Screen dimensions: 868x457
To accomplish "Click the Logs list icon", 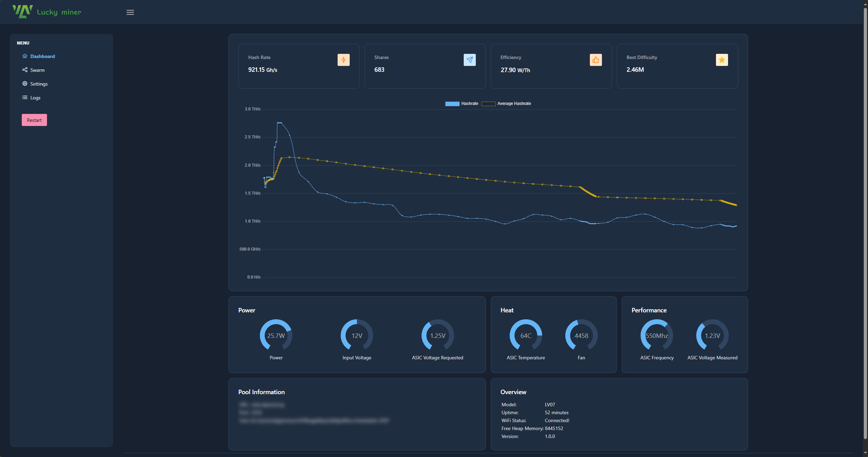I will coord(25,97).
